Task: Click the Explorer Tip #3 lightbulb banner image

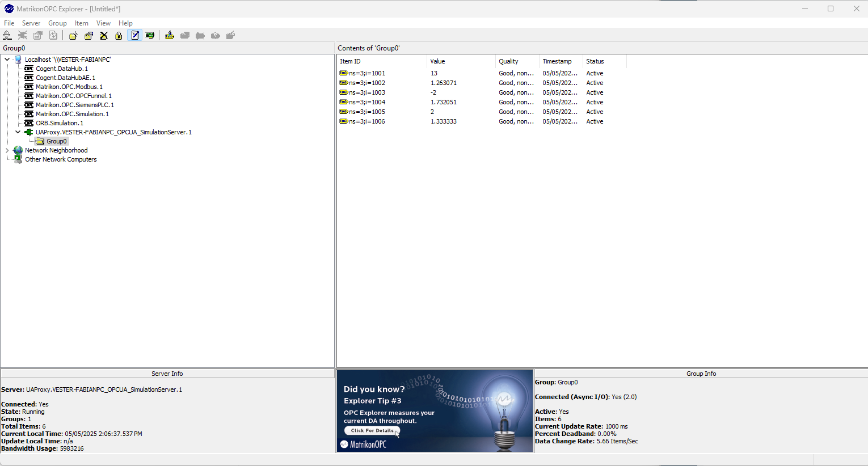Action: pos(435,411)
